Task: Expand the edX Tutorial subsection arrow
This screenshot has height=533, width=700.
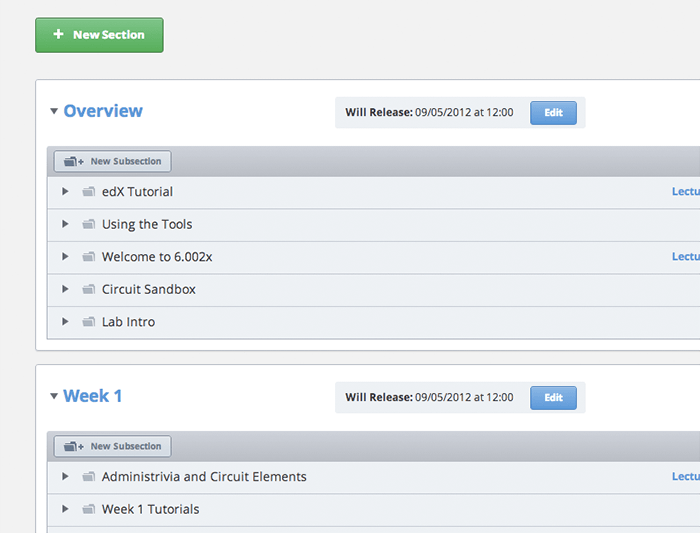Action: (x=65, y=192)
